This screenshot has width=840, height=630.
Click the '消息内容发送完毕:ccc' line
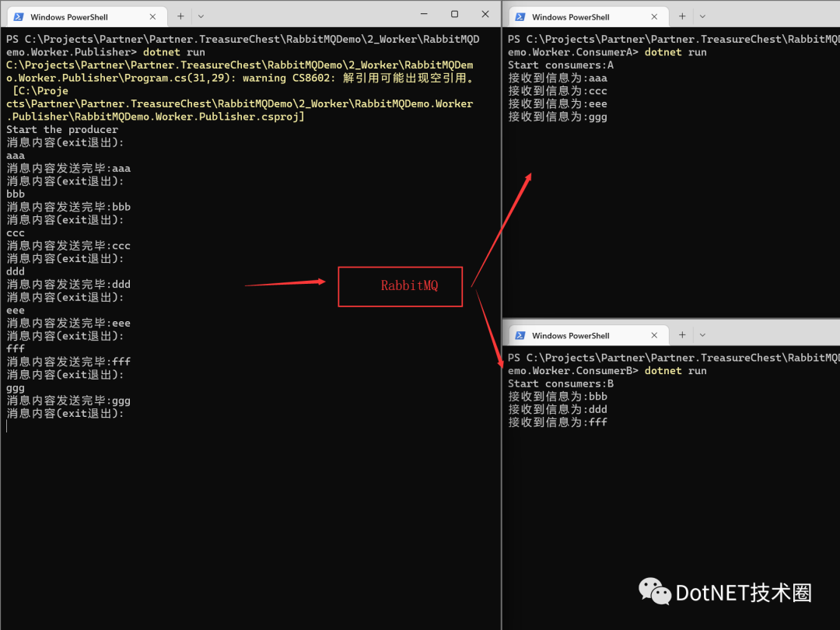tap(68, 246)
